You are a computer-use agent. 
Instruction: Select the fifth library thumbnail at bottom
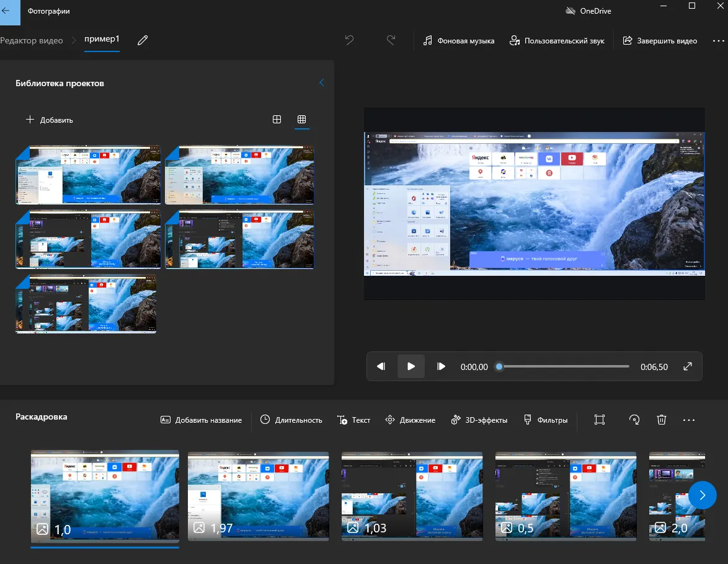click(86, 304)
